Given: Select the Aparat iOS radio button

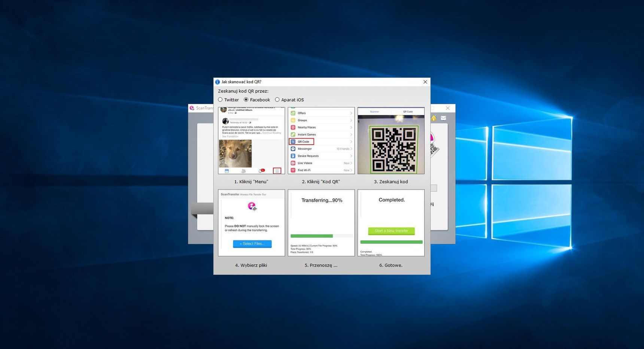Looking at the screenshot, I should click(x=277, y=100).
